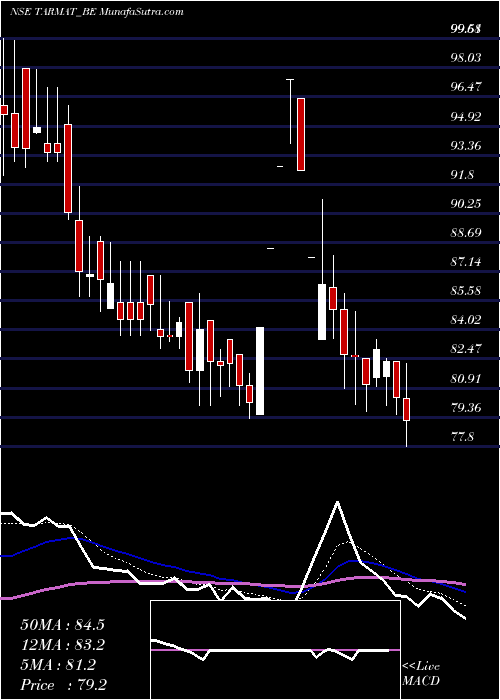Click the 91.8 price axis label
This screenshot has width=500, height=700.
(462, 175)
